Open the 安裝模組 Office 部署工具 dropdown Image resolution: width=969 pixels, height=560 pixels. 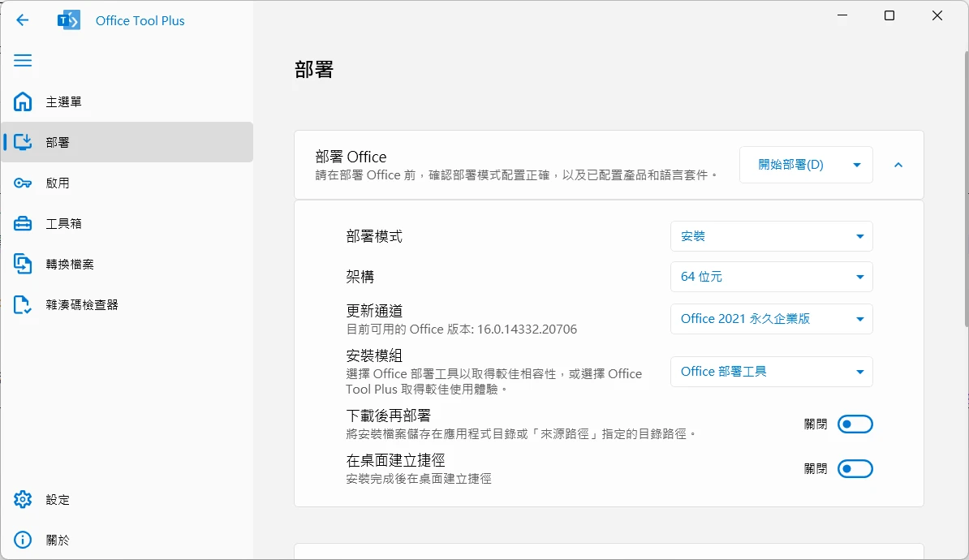click(771, 372)
